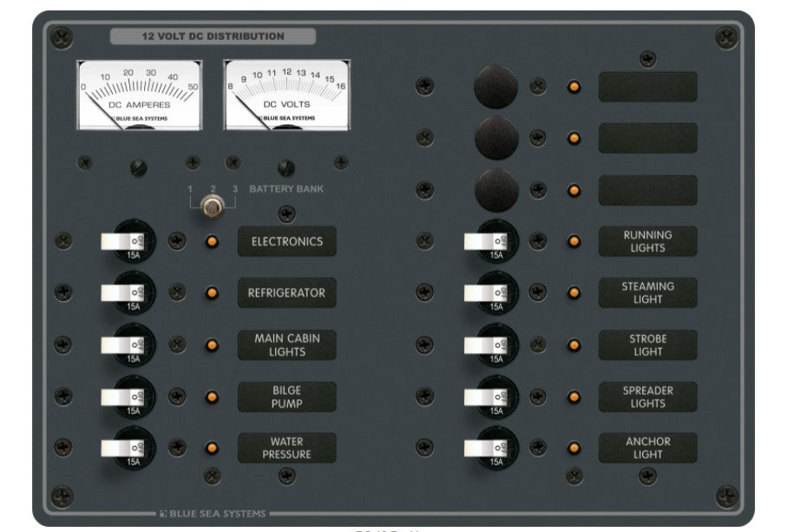788x532 pixels.
Task: Toggle the Strobe Light breaker switch
Action: click(x=485, y=345)
